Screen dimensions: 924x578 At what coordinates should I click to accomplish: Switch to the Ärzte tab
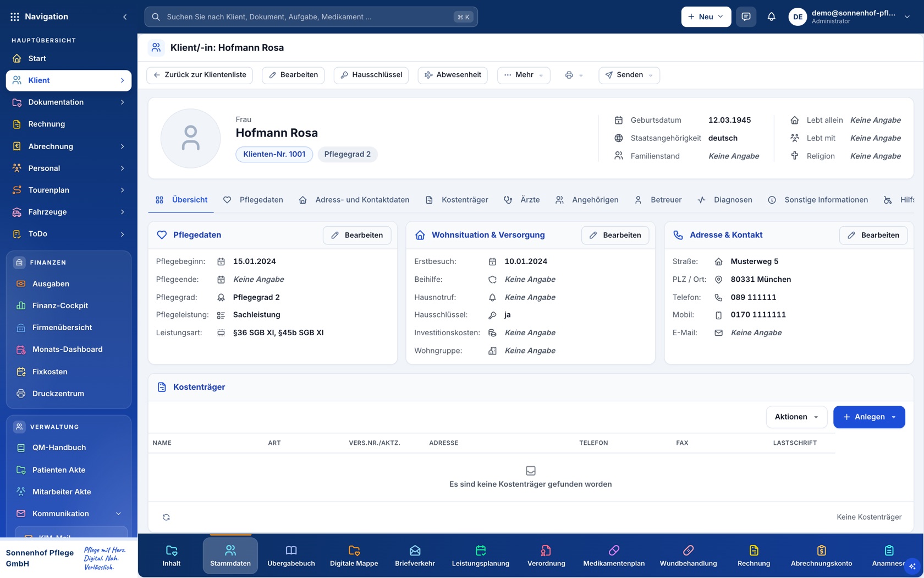(522, 200)
